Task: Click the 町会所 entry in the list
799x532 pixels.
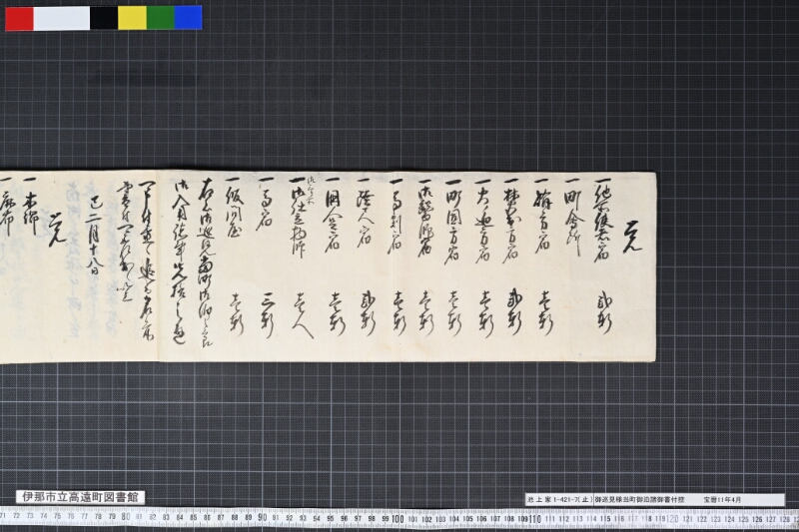Action: (573, 224)
